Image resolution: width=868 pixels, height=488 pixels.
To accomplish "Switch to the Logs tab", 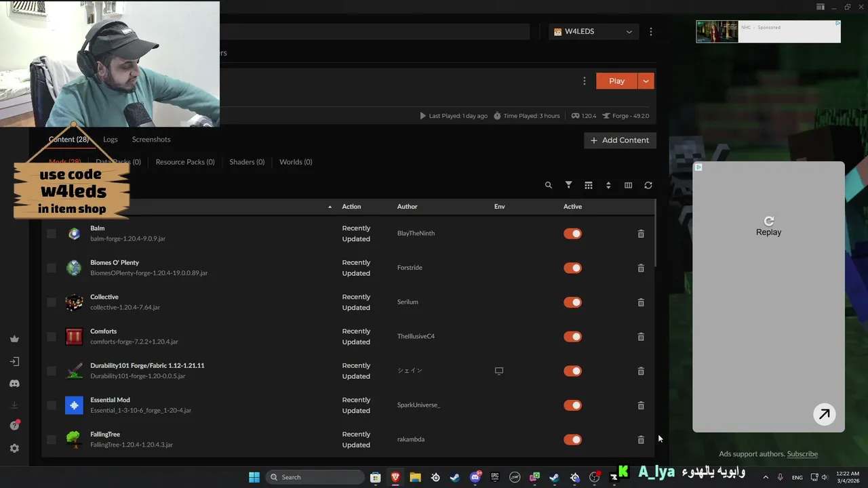I will click(x=111, y=140).
